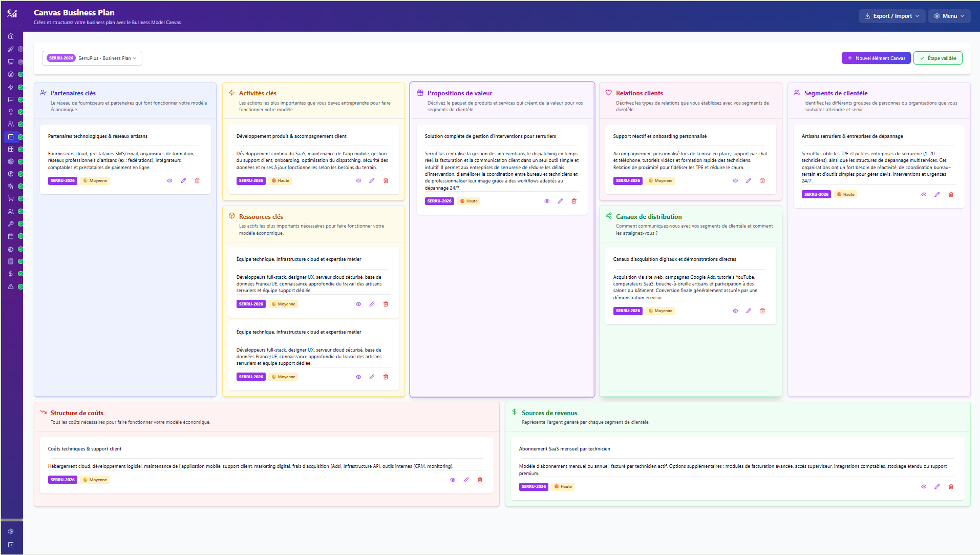
Task: View the Partenaires technologiques card via eye icon
Action: point(169,181)
